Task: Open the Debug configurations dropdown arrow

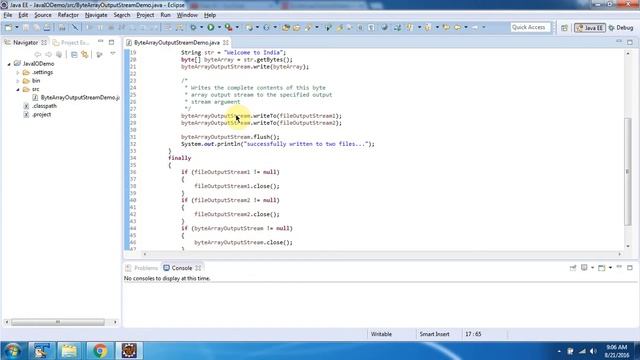Action: tap(201, 27)
